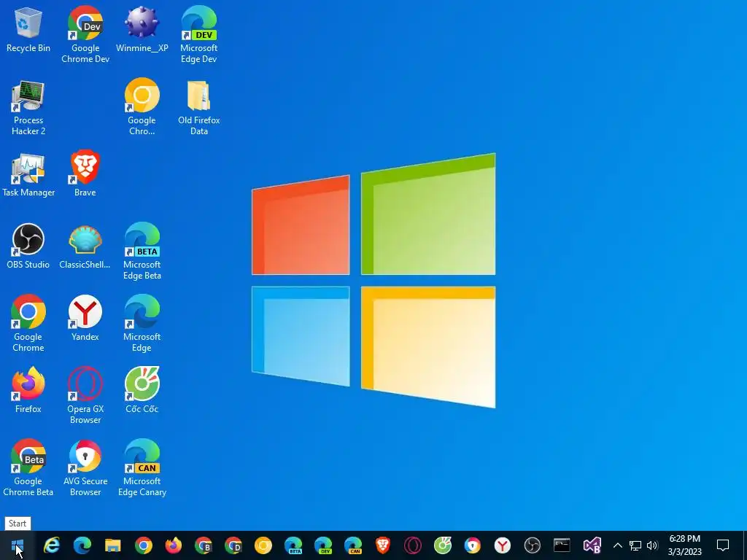Viewport: 747px width, 560px height.
Task: Open the clock showing 6:28 PM
Action: 684,545
